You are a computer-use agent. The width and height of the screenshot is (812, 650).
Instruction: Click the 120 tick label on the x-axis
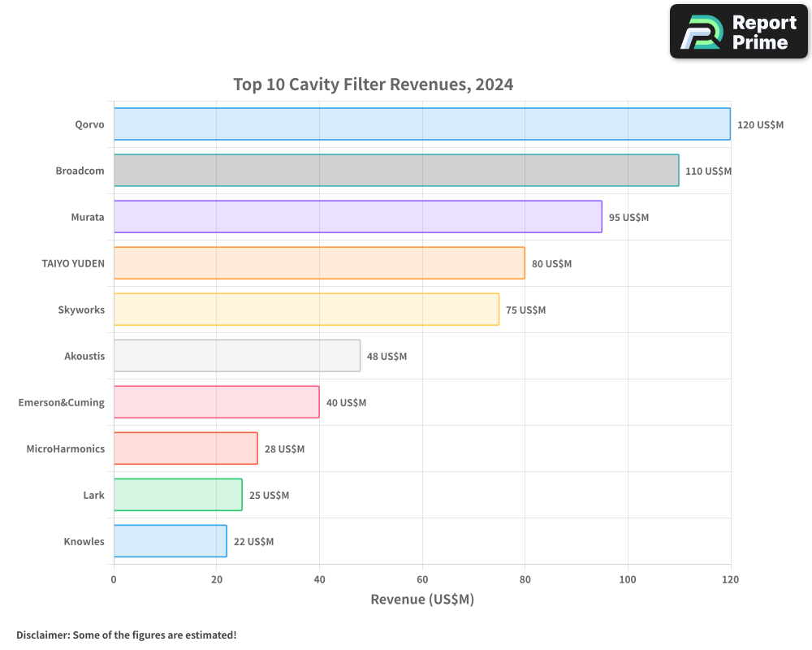pos(731,579)
